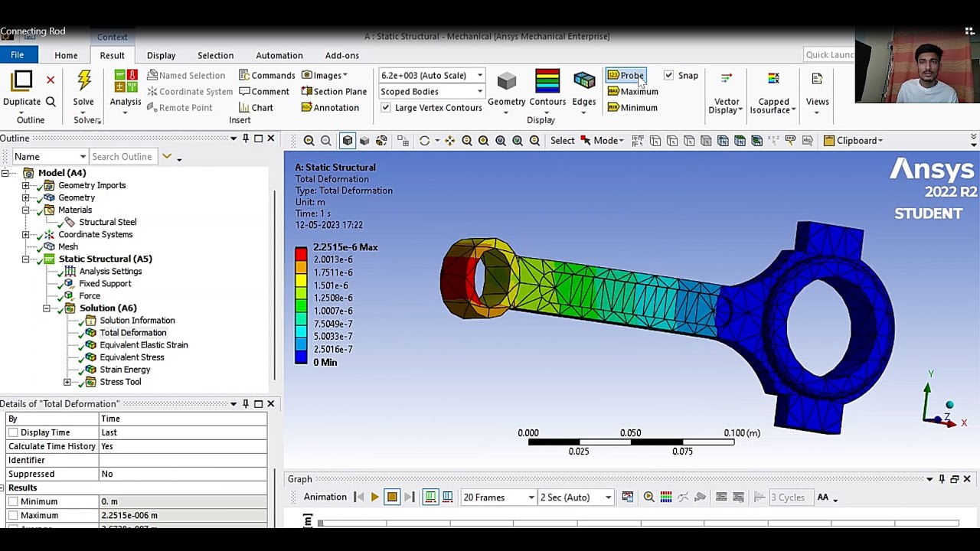Switch to the Home ribbon tab
Image resolution: width=980 pixels, height=551 pixels.
click(x=66, y=55)
